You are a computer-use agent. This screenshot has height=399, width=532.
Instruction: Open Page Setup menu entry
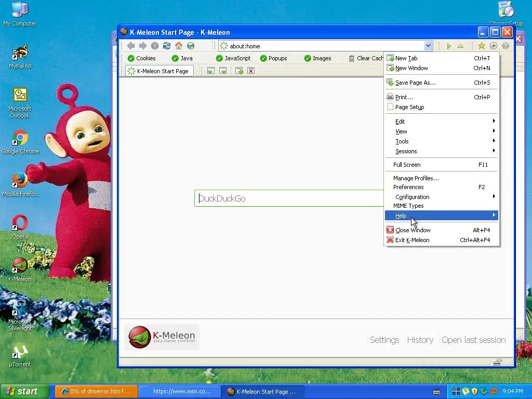[442, 107]
